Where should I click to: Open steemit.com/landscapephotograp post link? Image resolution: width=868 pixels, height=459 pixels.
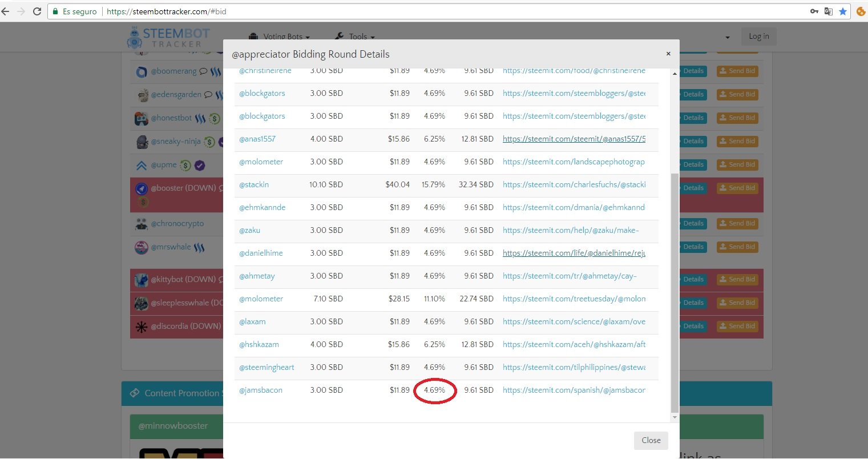coord(574,162)
